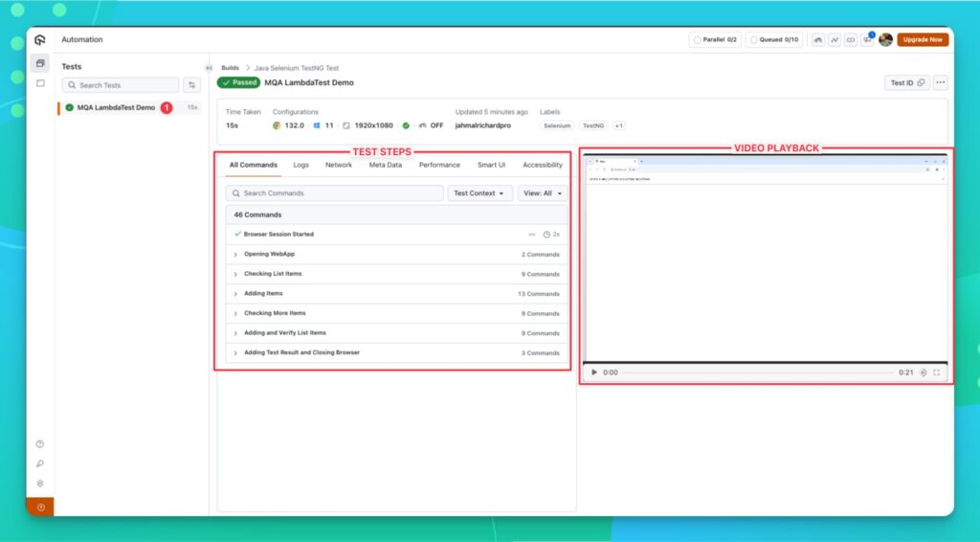Switch to the Meta Data tab
This screenshot has height=542, width=980.
tap(386, 165)
